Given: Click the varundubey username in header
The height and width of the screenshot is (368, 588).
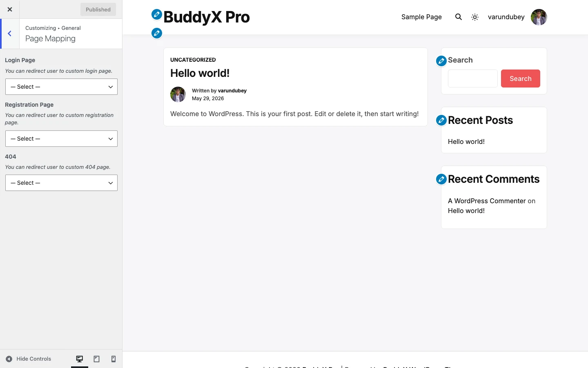Looking at the screenshot, I should [506, 17].
